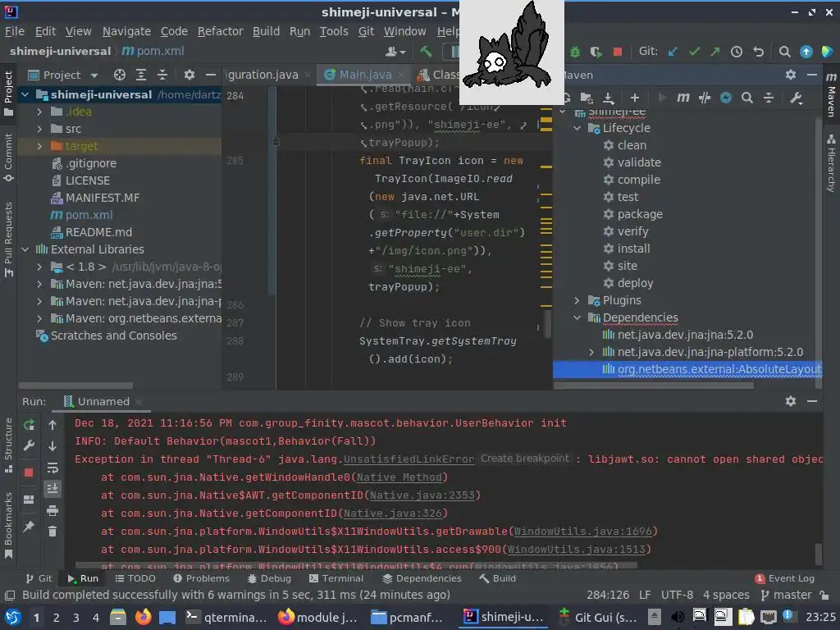Expand the src folder

[x=39, y=129]
